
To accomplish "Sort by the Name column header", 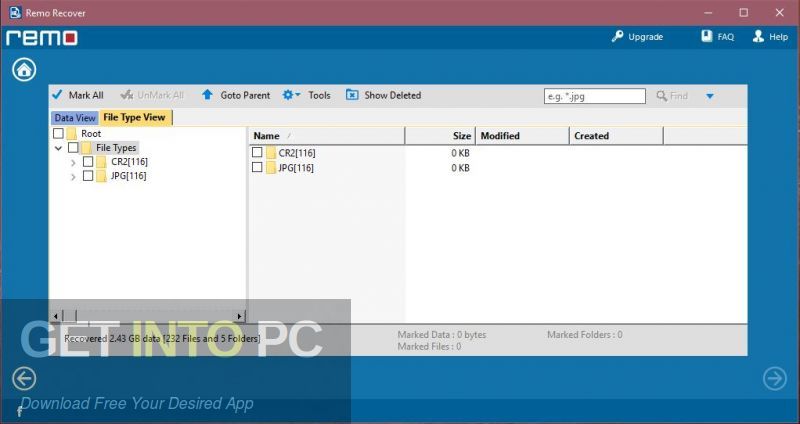I will 327,136.
